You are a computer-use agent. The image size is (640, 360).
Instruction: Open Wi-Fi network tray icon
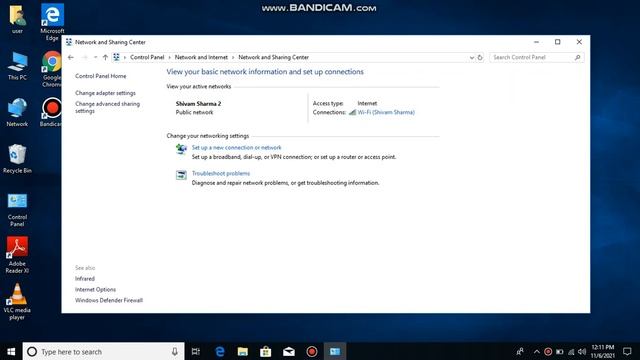571,352
